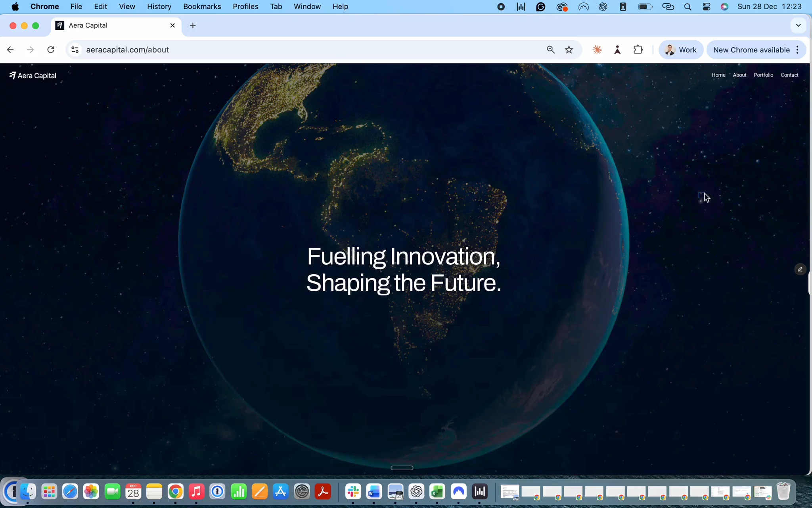Click the pencil edit icon on page

pos(800,269)
